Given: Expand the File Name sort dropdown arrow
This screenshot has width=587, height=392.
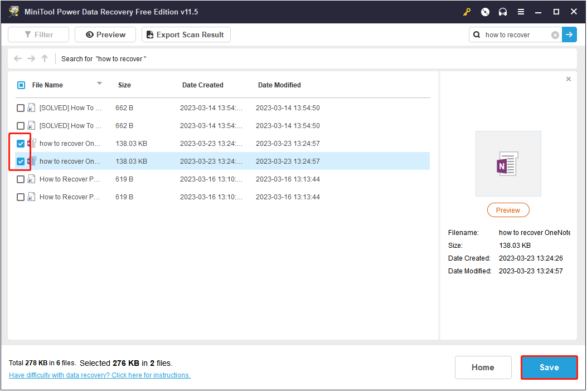Looking at the screenshot, I should pos(99,84).
